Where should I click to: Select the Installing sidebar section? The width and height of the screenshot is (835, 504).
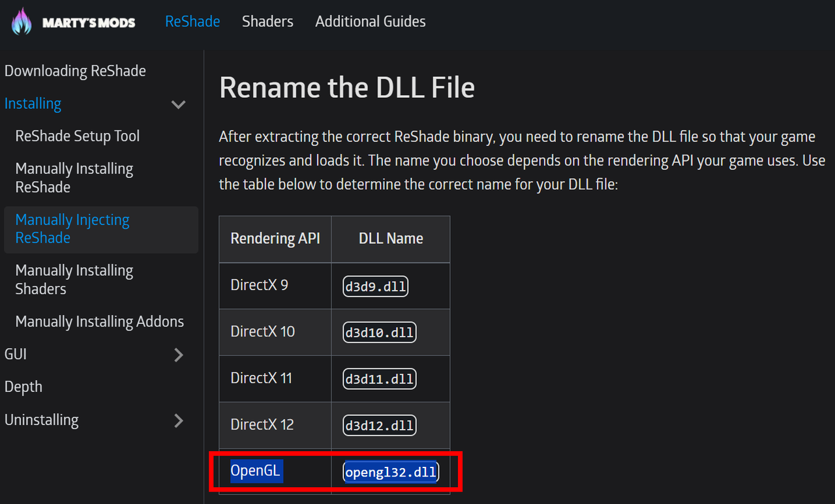point(33,104)
